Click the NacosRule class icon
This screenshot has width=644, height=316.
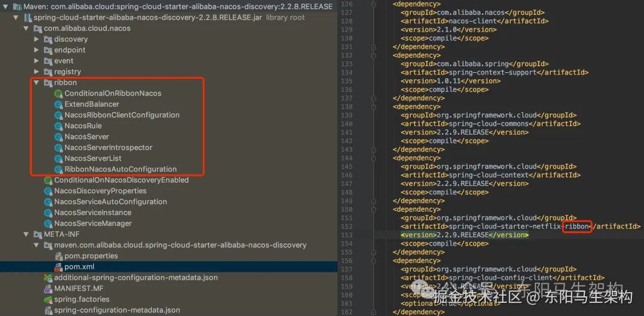(58, 126)
